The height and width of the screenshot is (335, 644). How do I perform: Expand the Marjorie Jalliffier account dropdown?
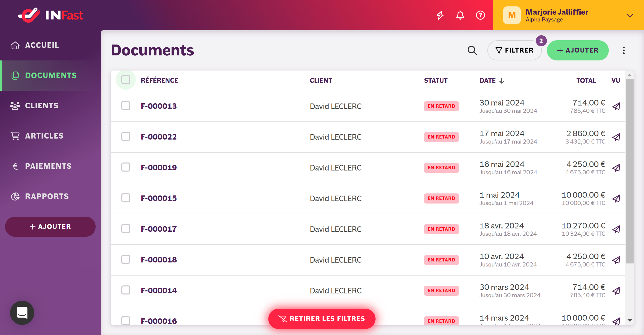click(630, 15)
